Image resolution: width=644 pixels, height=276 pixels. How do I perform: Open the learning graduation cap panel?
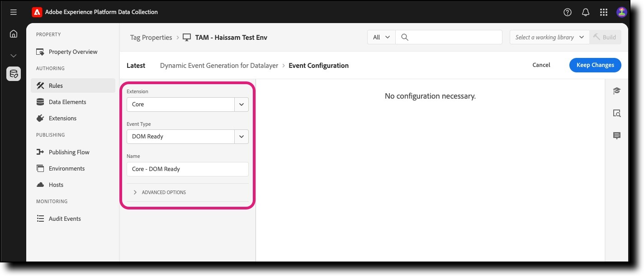[617, 91]
